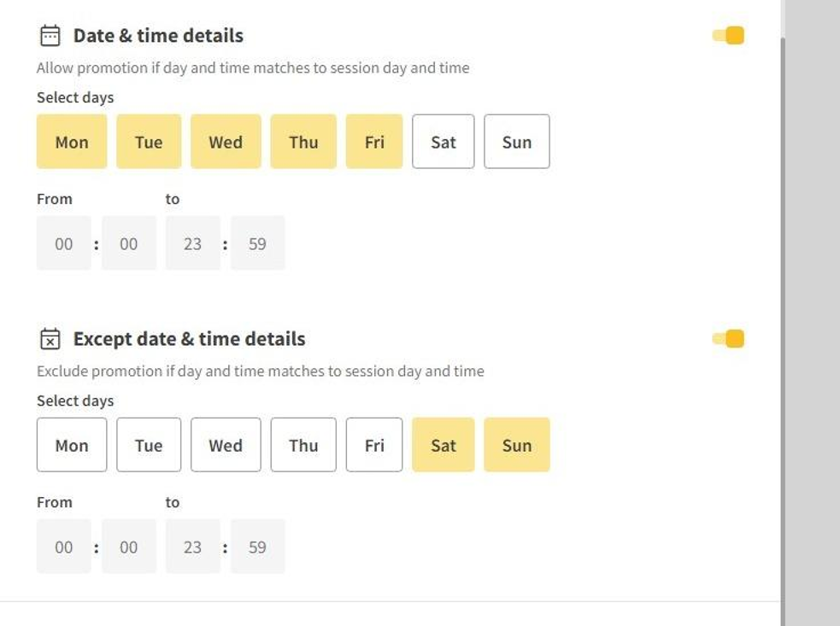Deselect Wed in allowed promotion days
840x626 pixels.
[x=226, y=142]
